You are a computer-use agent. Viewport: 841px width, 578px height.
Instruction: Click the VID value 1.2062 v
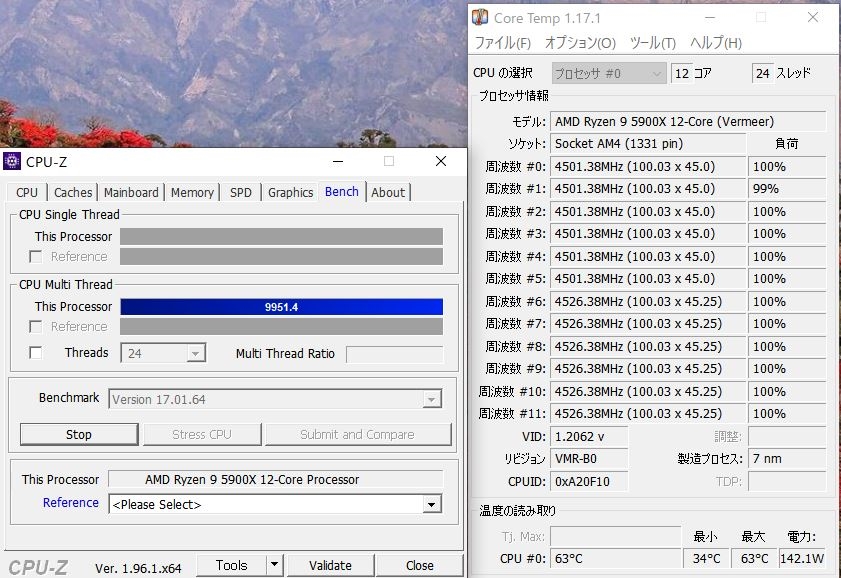[589, 436]
